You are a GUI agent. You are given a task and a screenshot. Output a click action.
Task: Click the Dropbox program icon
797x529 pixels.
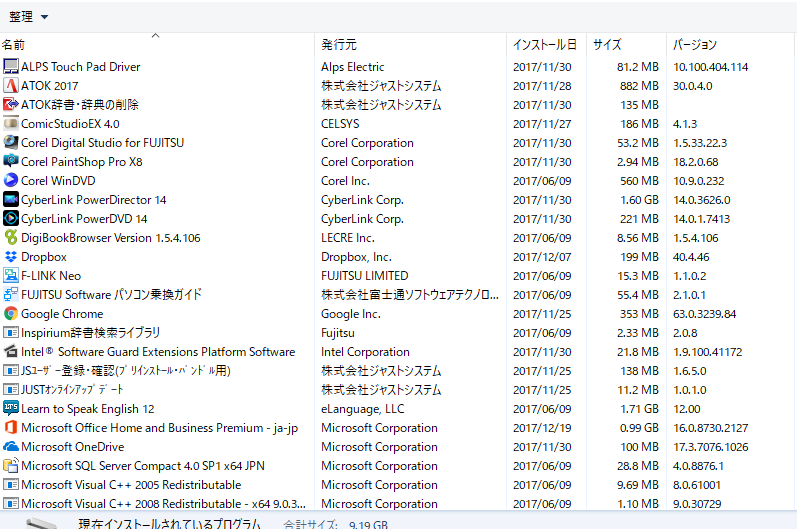[11, 257]
